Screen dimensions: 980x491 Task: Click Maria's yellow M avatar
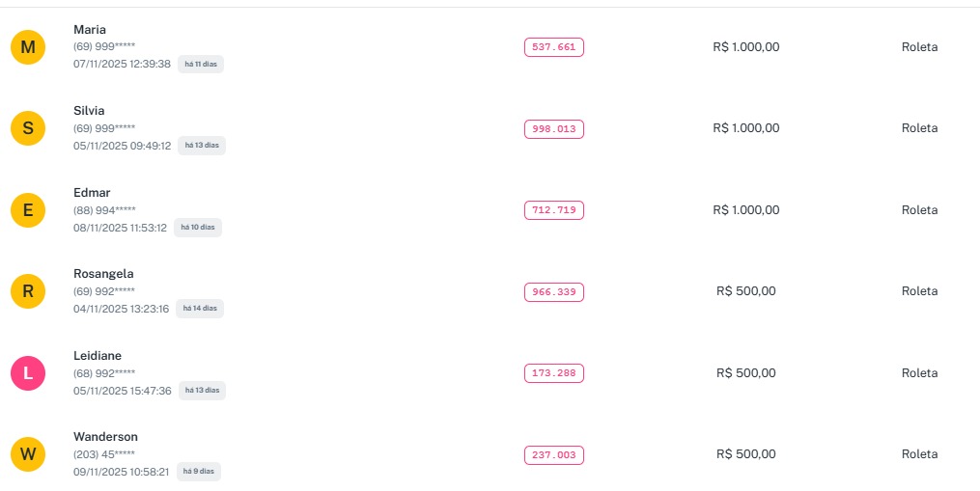click(28, 46)
